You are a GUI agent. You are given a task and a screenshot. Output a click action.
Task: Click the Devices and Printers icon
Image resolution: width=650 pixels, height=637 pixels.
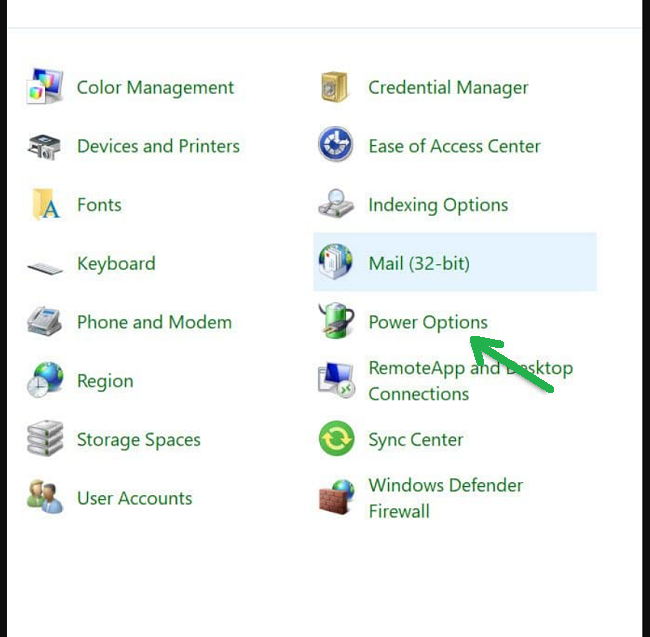(45, 147)
